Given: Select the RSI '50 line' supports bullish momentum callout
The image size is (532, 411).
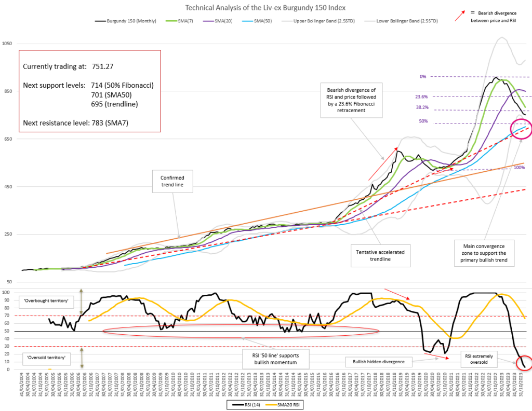Looking at the screenshot, I should pyautogui.click(x=275, y=359).
